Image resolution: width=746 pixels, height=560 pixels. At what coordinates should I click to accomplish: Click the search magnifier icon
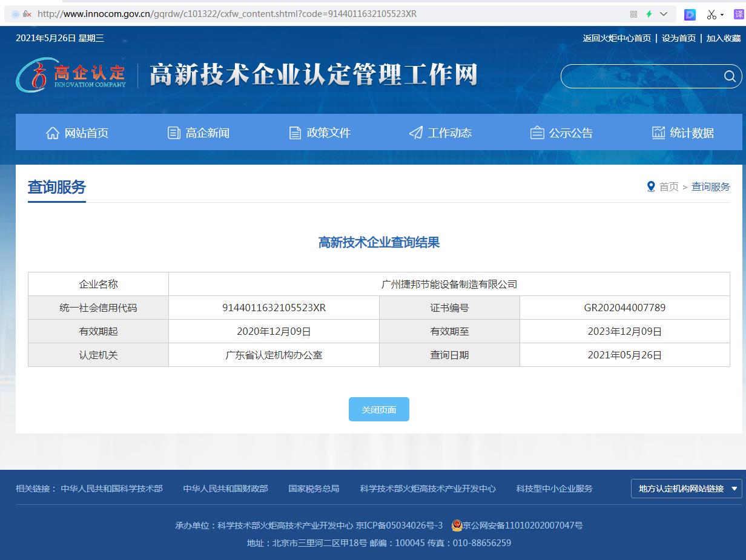click(x=730, y=77)
